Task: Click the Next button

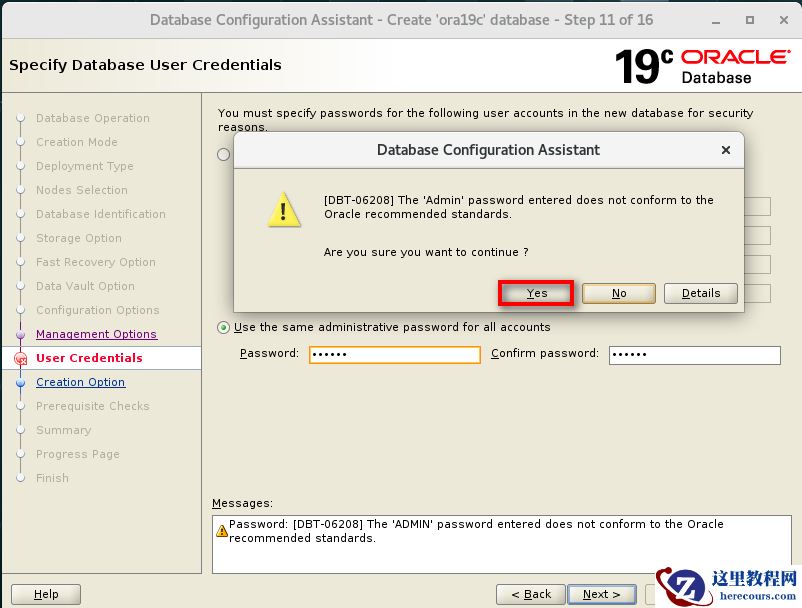Action: pos(602,594)
